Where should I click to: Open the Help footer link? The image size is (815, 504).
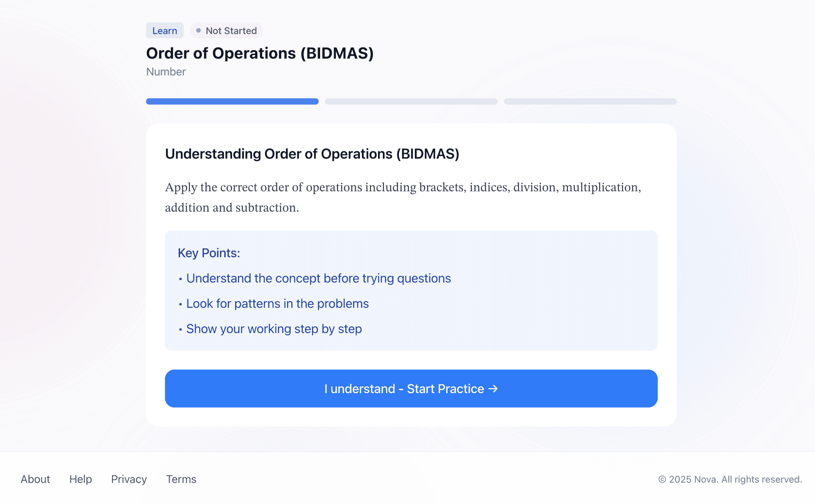coord(80,479)
